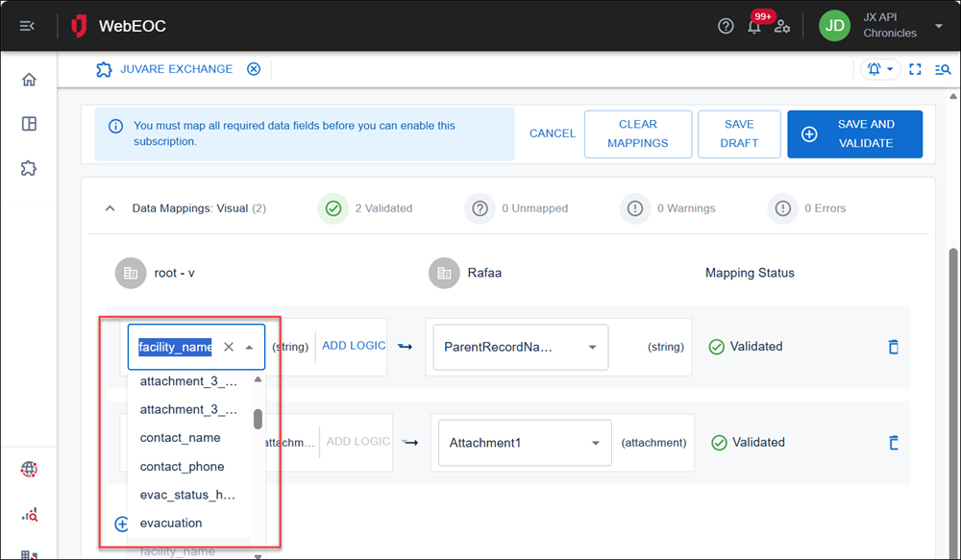Click the Validated checkmark for Attachment1 row

tap(719, 443)
